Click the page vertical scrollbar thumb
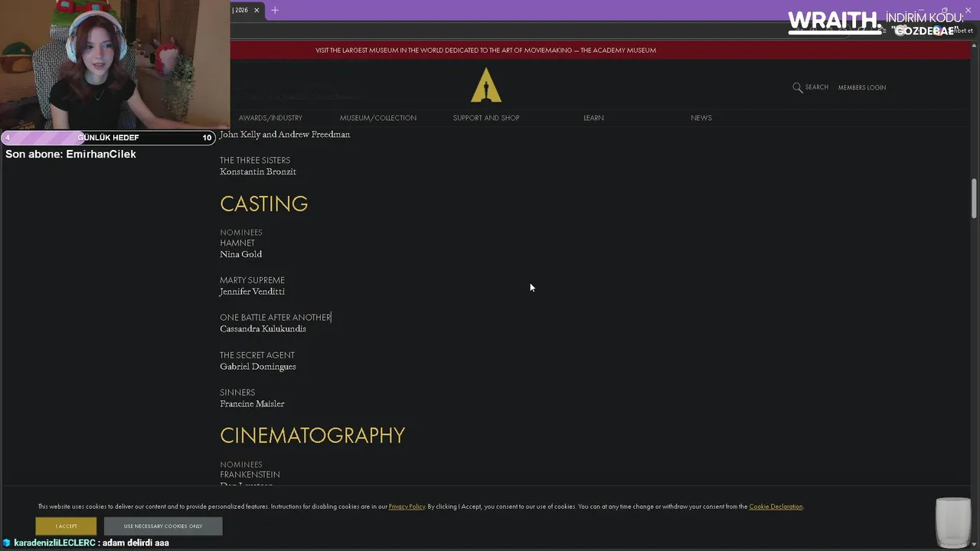 (x=974, y=198)
